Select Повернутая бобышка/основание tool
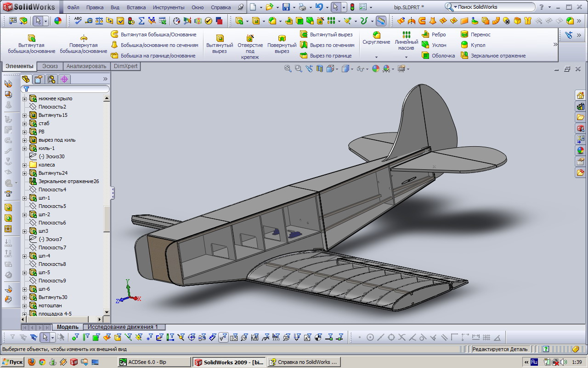588x368 pixels. click(84, 44)
